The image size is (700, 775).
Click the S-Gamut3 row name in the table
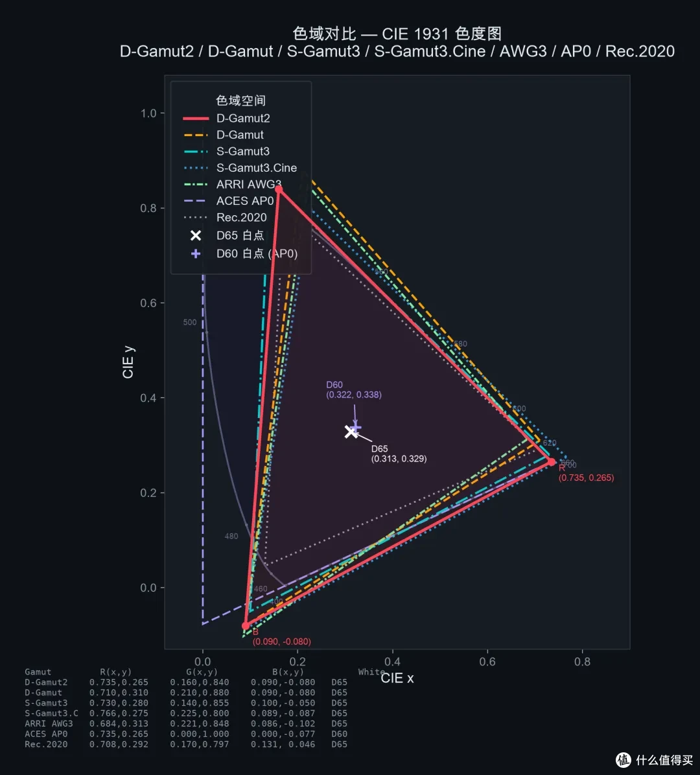[46, 703]
